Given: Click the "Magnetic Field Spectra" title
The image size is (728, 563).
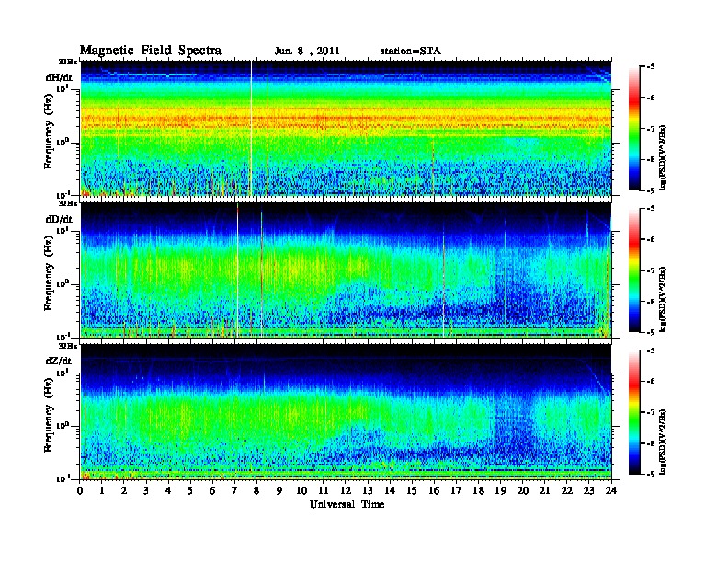Looking at the screenshot, I should pyautogui.click(x=150, y=51).
